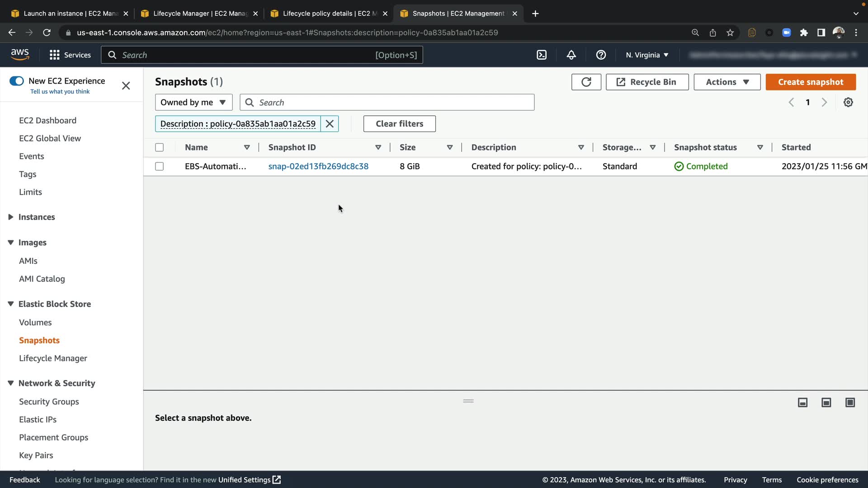Open the Actions dropdown menu

click(727, 82)
